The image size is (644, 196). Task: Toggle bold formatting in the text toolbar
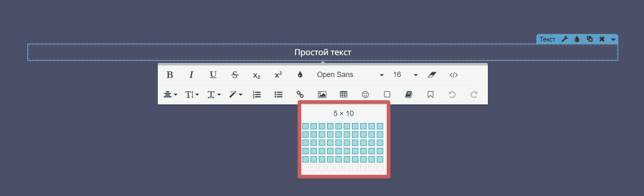(169, 75)
